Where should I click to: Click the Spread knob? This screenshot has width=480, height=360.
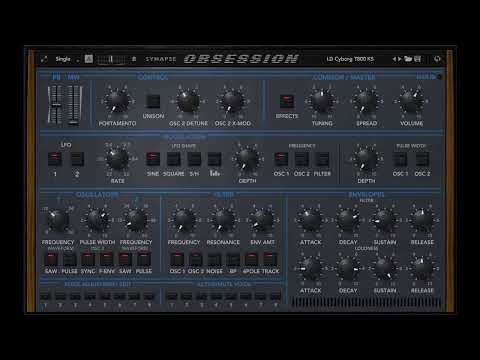pos(367,101)
